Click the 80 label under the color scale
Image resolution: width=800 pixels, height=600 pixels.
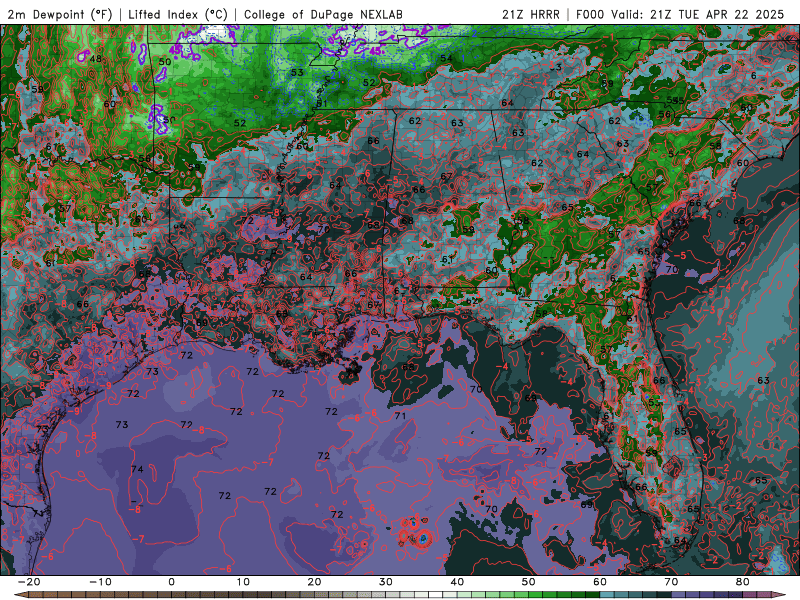coord(743,582)
